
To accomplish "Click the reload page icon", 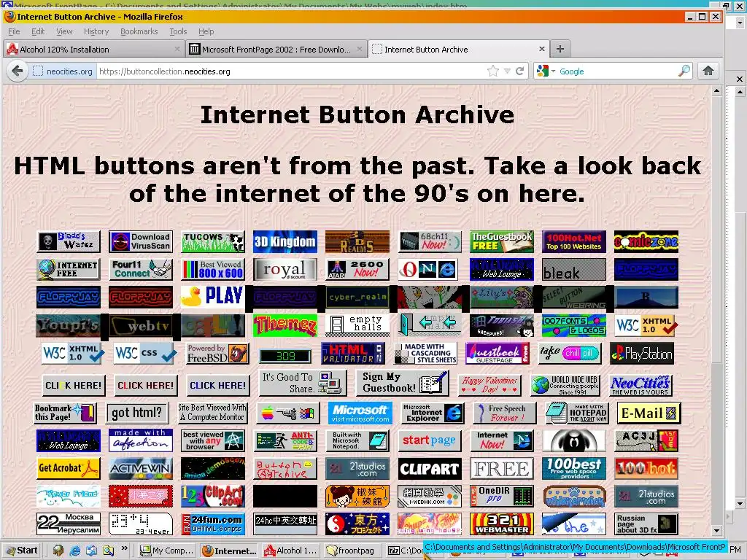I will coord(519,71).
